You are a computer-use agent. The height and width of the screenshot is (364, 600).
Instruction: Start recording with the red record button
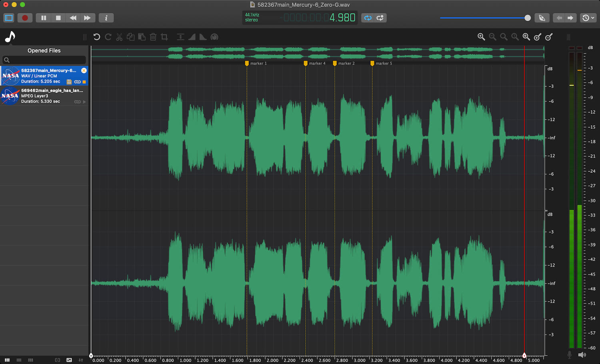(25, 18)
